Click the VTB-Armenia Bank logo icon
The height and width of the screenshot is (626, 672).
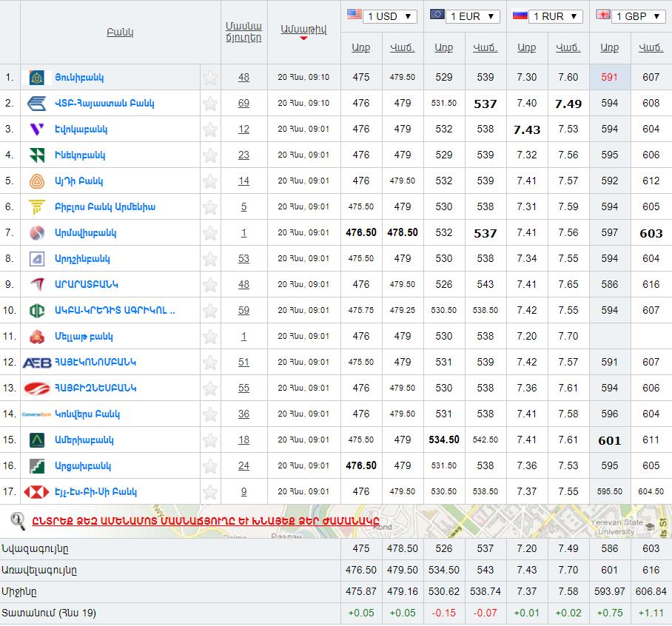(36, 104)
